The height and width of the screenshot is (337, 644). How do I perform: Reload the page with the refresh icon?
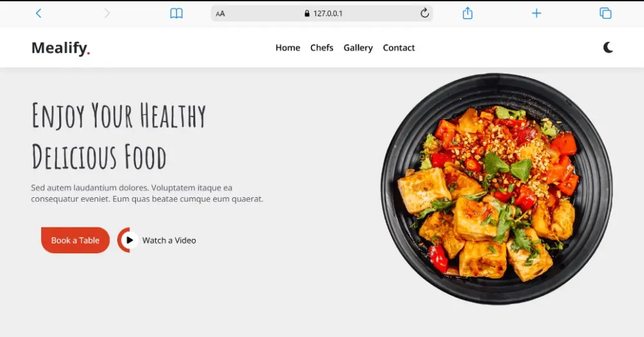pos(424,13)
